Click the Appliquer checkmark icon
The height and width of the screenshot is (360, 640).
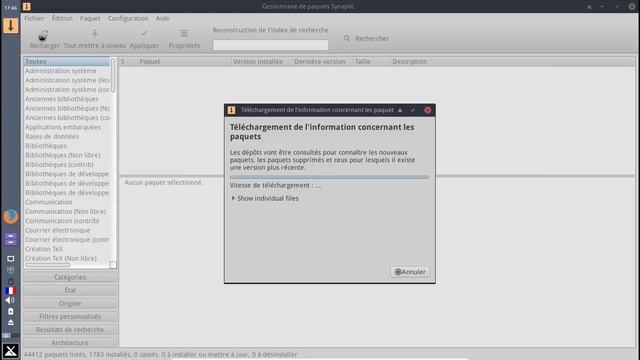coord(144,33)
